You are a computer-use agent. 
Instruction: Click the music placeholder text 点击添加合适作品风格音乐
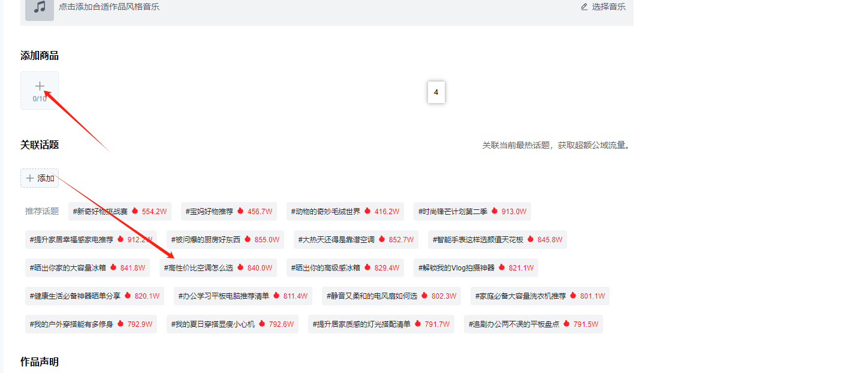click(x=109, y=7)
